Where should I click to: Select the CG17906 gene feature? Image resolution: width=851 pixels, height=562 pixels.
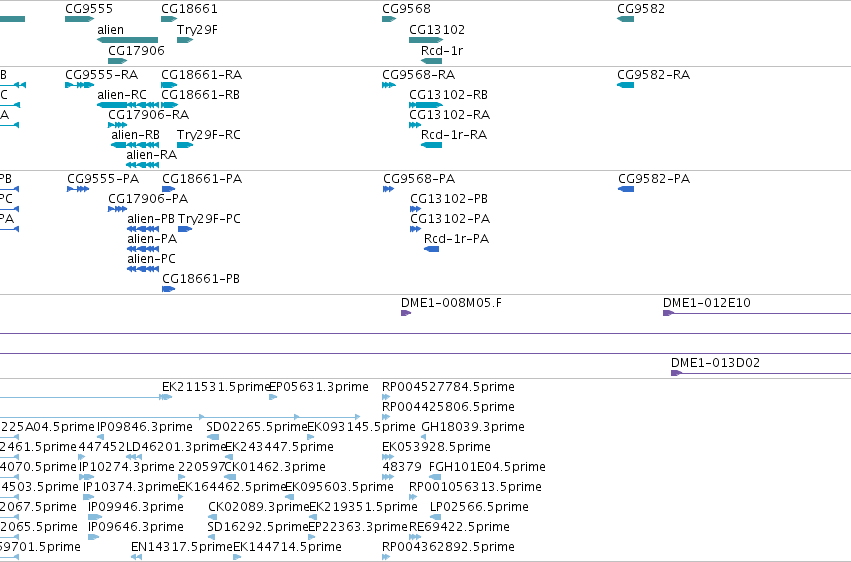(x=117, y=61)
